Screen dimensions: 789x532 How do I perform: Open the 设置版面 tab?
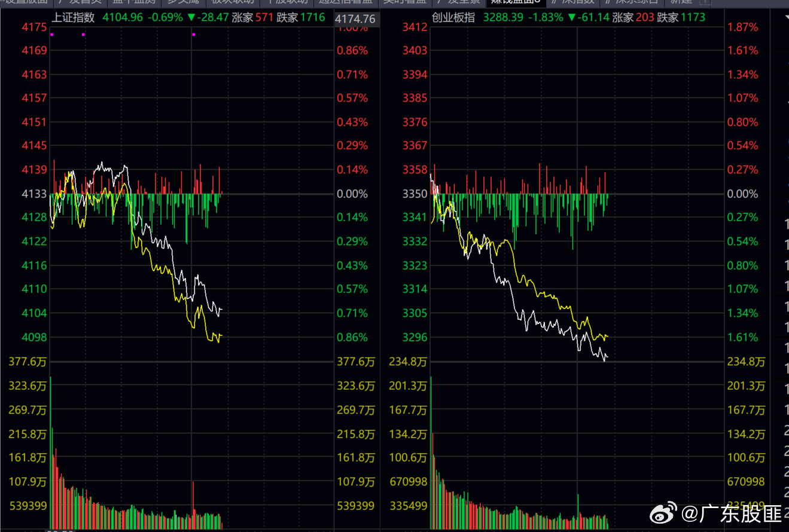(26, 2)
